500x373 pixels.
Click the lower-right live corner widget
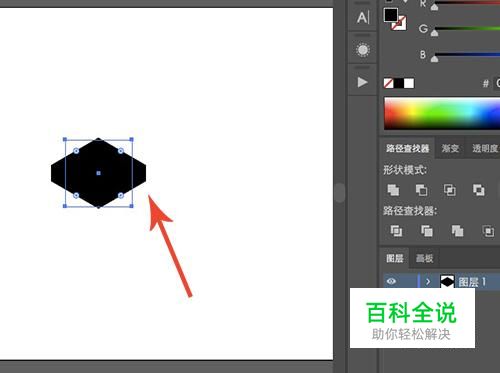coord(121,195)
